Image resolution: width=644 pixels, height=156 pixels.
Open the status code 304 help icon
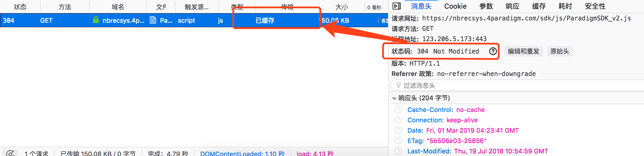tap(493, 51)
